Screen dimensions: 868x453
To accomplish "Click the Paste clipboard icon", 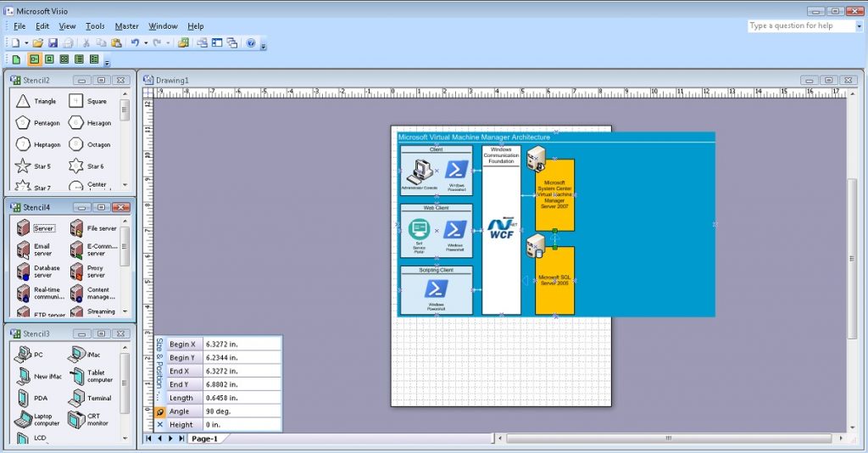I will pyautogui.click(x=116, y=43).
